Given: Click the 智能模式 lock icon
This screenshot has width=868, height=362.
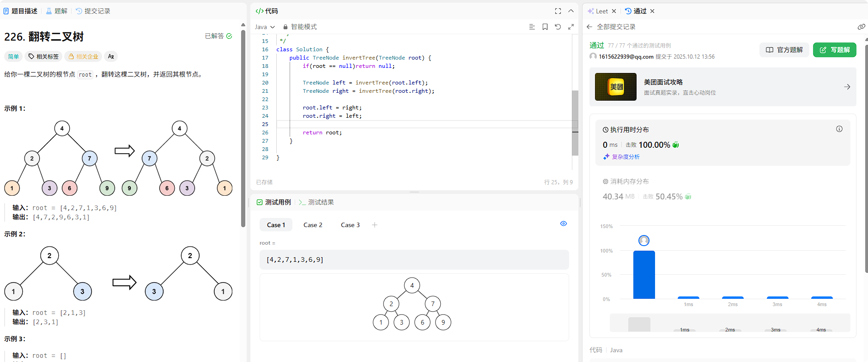Looking at the screenshot, I should (x=285, y=27).
